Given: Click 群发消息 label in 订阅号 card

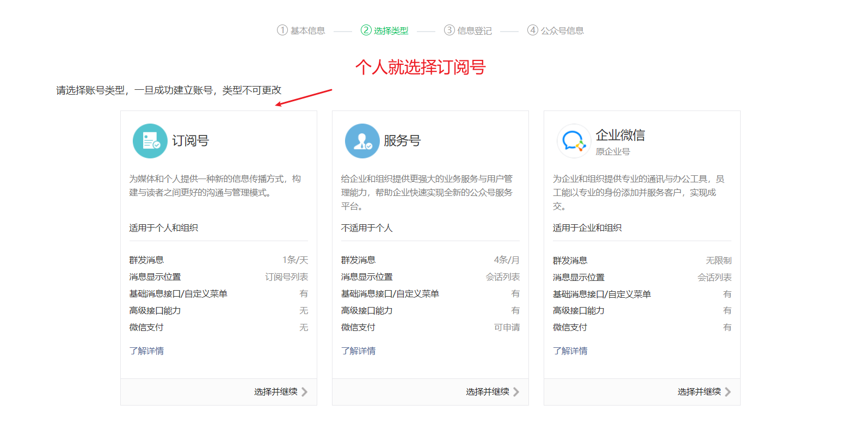Looking at the screenshot, I should point(146,260).
